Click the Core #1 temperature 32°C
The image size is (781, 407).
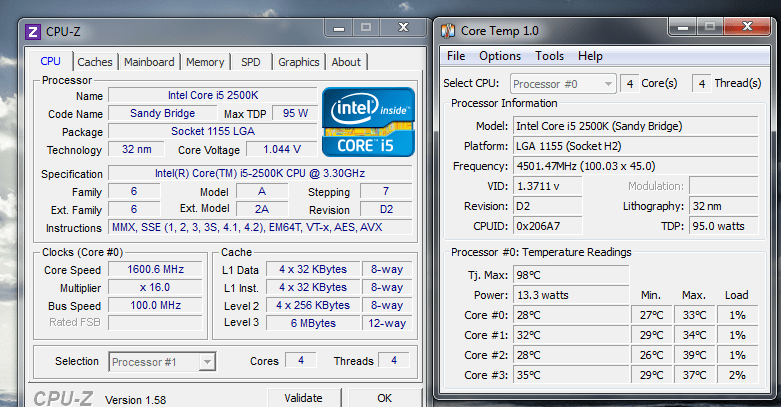(x=571, y=335)
